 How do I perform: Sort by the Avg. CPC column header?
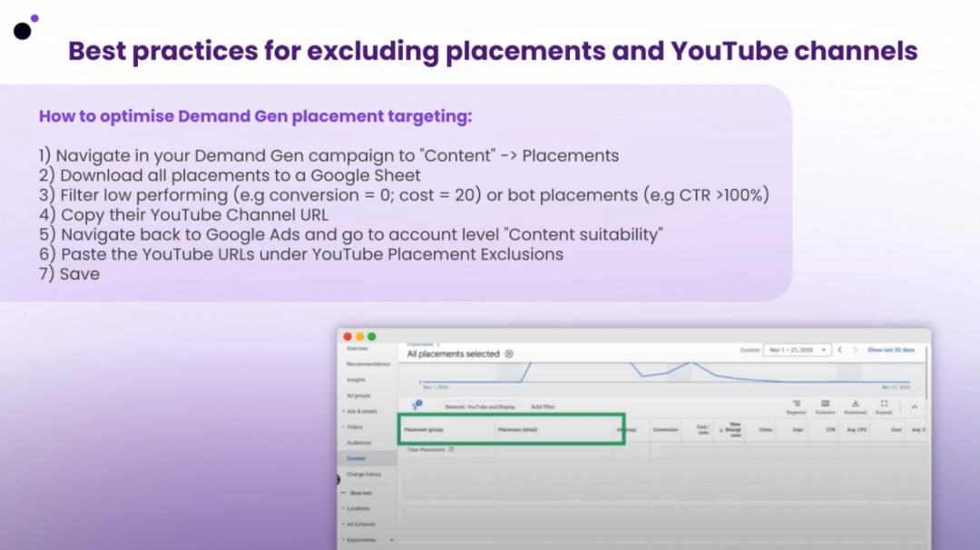[857, 430]
